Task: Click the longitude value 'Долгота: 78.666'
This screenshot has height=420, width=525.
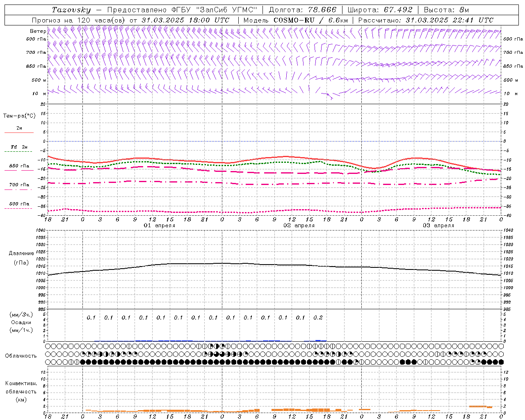Action: pos(303,10)
